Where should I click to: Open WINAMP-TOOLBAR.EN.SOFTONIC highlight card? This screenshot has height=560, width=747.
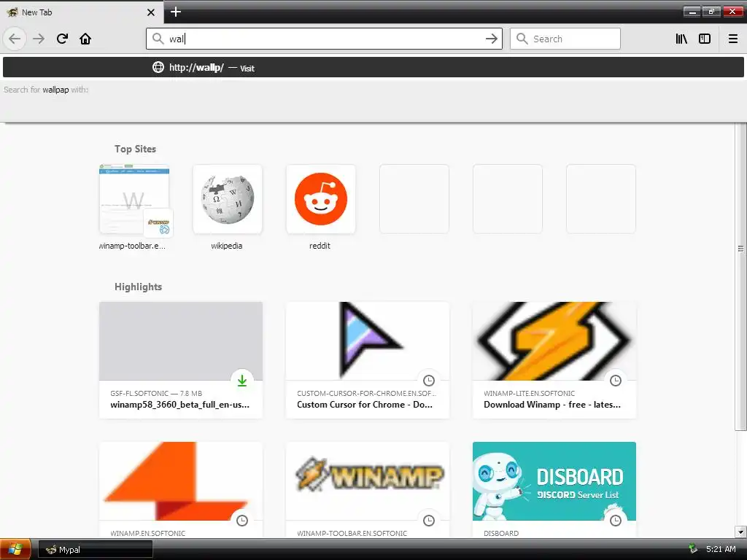tap(368, 490)
